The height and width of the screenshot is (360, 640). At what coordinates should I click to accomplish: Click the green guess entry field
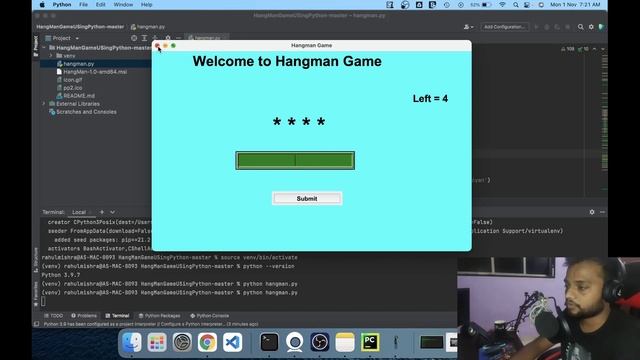click(295, 160)
